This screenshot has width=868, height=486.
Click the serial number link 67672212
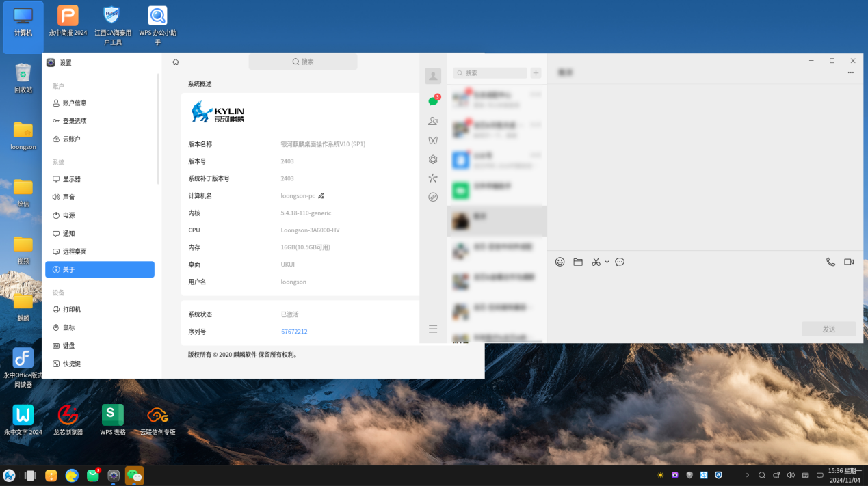(x=294, y=332)
